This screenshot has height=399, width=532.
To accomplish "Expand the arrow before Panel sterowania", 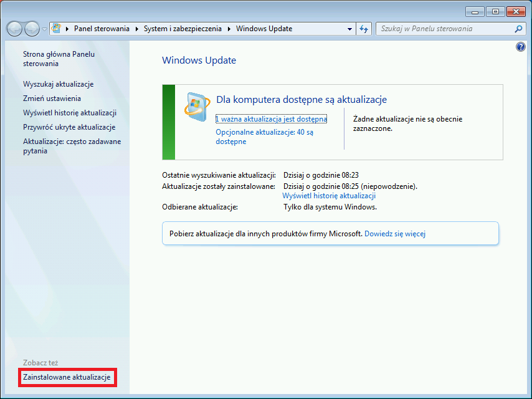I will click(x=67, y=29).
